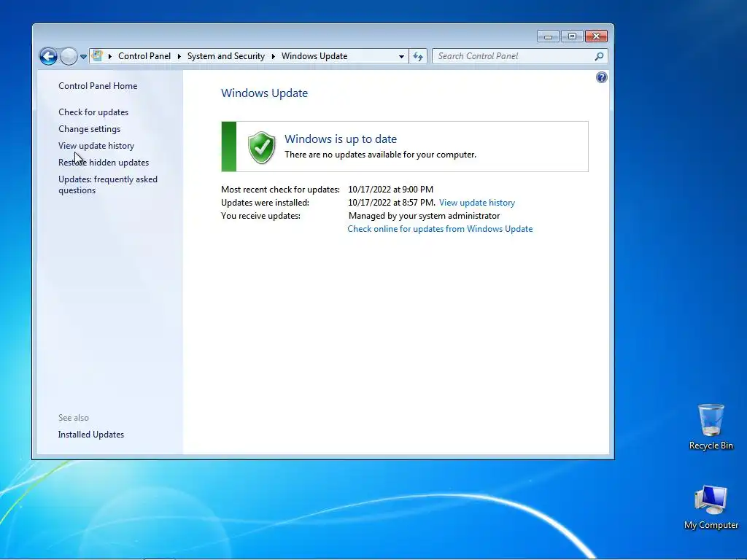Expand the chevron after System and Security
This screenshot has height=560, width=747.
pyautogui.click(x=274, y=56)
